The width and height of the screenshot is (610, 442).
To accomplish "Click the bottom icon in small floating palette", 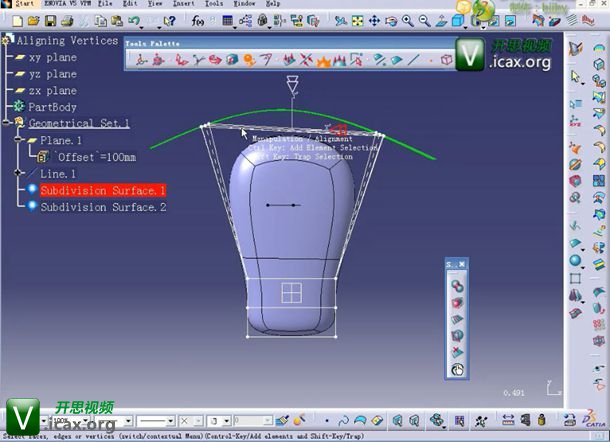I will pos(456,369).
